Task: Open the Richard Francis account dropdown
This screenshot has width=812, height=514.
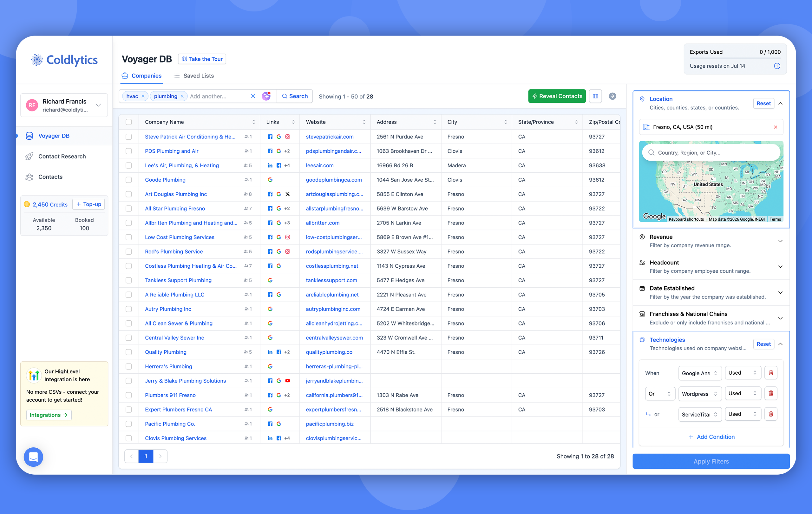Action: 64,105
